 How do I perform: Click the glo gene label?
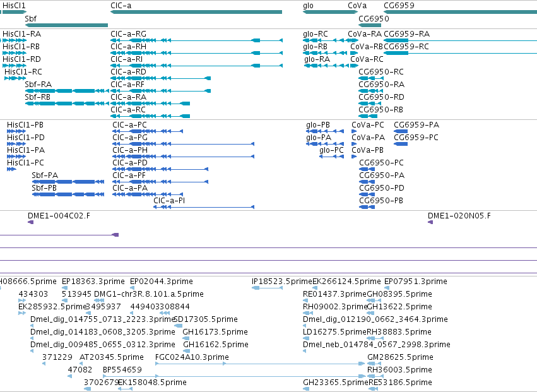pyautogui.click(x=308, y=6)
